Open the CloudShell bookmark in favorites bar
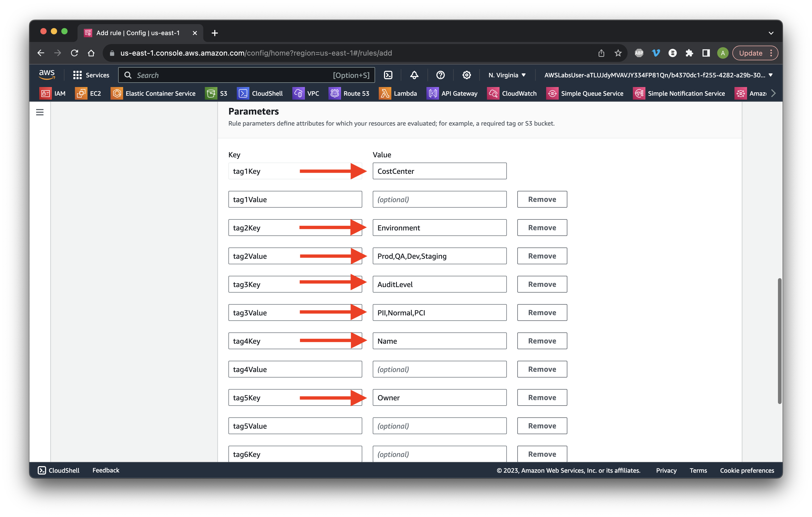This screenshot has width=812, height=517. point(260,94)
